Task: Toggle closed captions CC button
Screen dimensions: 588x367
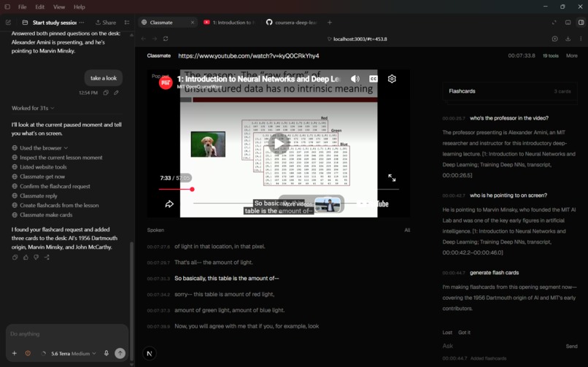Action: coord(373,79)
